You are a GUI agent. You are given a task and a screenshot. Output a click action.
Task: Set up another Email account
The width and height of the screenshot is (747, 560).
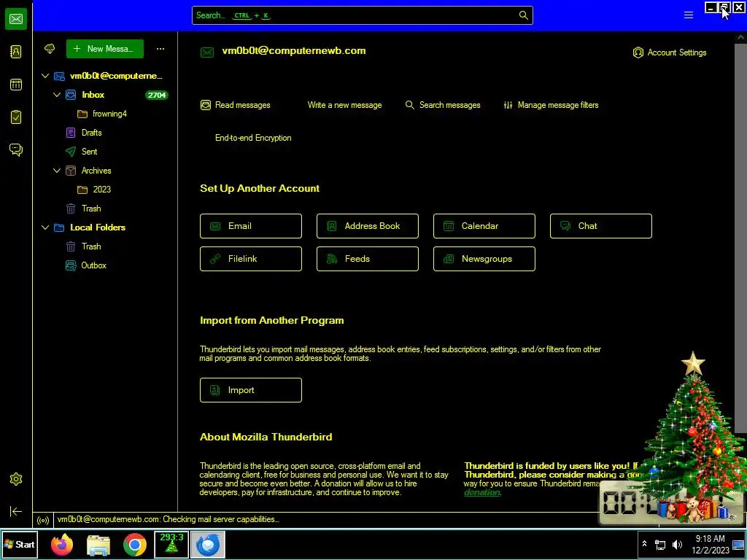(251, 226)
